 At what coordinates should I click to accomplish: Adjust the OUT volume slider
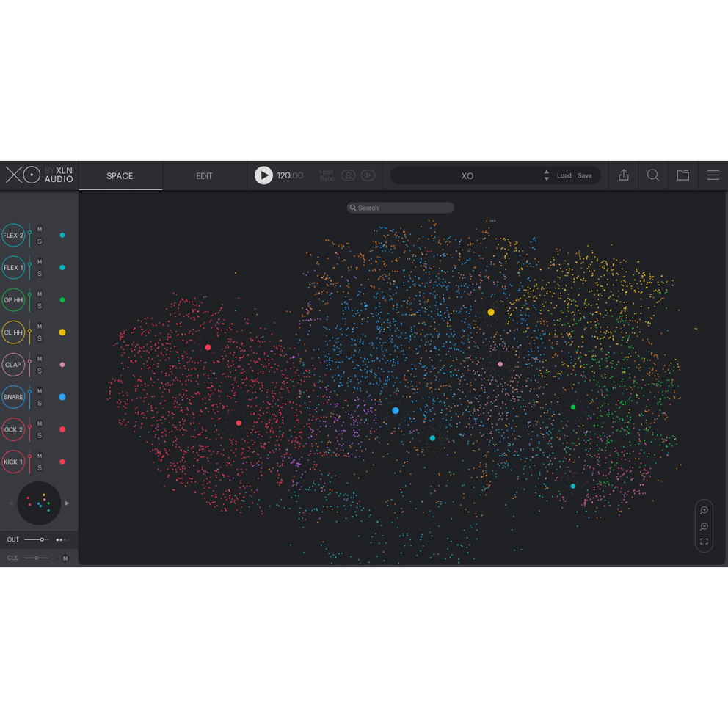[x=42, y=539]
